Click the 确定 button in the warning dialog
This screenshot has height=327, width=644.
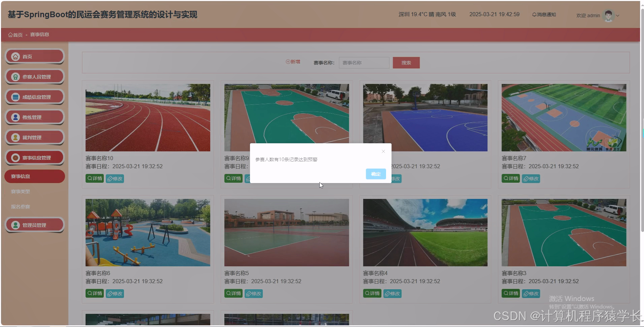376,174
